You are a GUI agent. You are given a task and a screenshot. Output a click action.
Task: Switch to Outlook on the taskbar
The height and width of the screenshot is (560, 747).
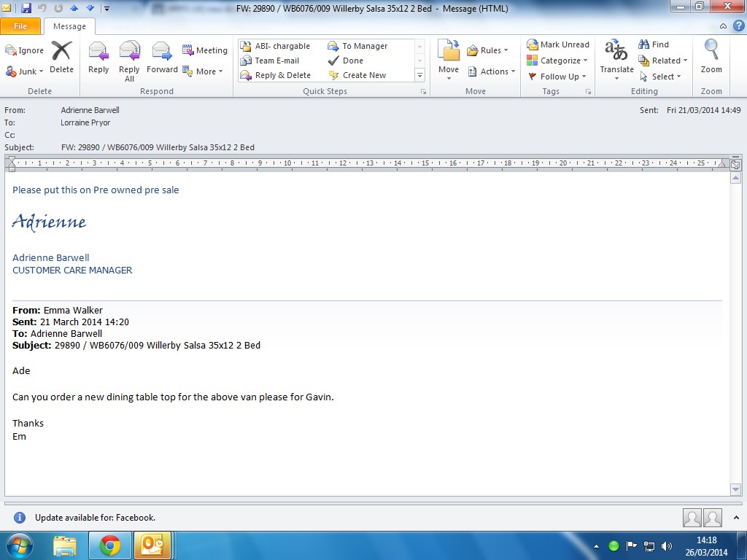pyautogui.click(x=152, y=546)
